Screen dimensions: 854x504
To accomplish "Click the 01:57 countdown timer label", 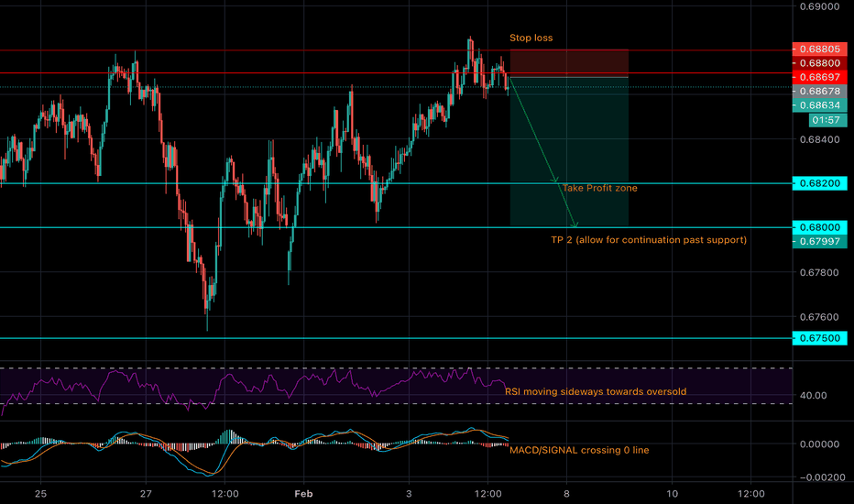I will [827, 120].
